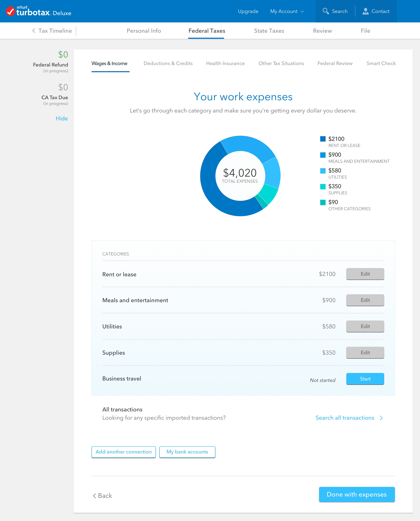
Task: Click the Rent or Lease legend color swatch
Action: point(323,139)
